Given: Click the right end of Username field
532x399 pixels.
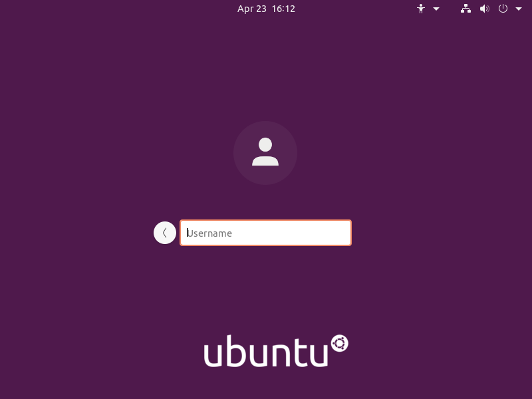Looking at the screenshot, I should 342,233.
